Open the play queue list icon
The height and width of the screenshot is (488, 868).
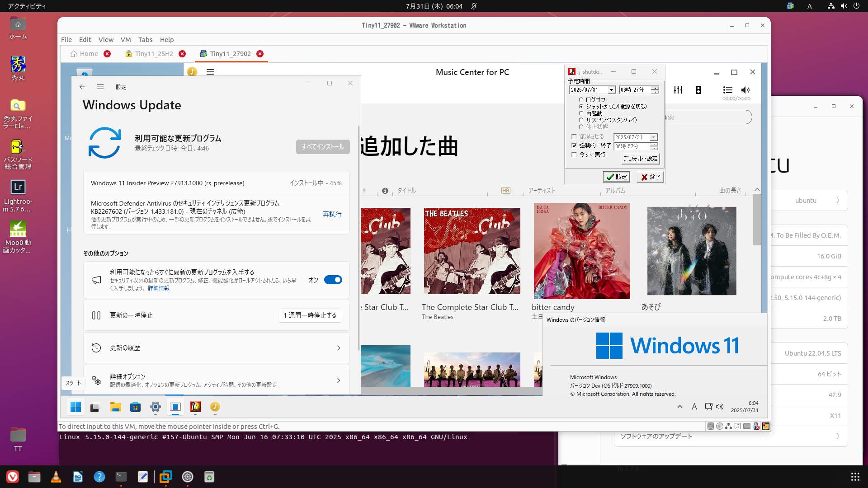pos(727,90)
